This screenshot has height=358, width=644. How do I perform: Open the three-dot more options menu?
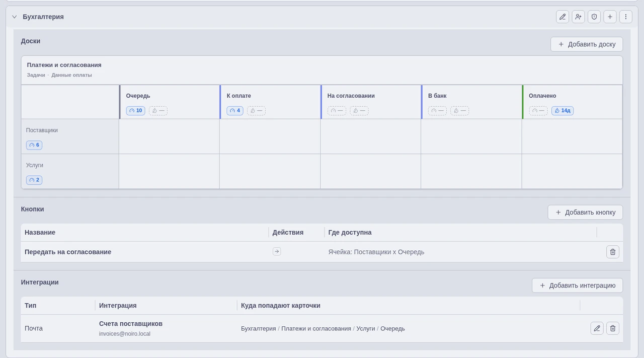(626, 17)
